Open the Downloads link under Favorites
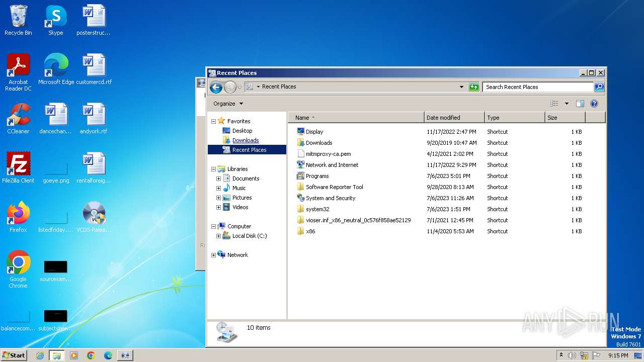The width and height of the screenshot is (644, 362). tap(246, 140)
